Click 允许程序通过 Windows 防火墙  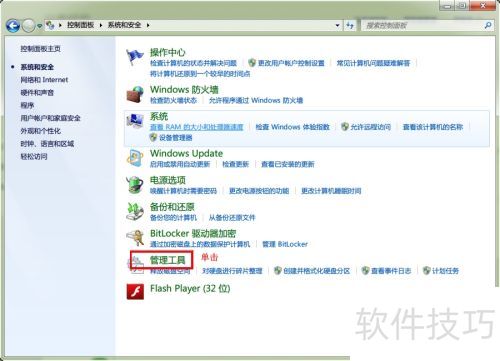(x=256, y=100)
